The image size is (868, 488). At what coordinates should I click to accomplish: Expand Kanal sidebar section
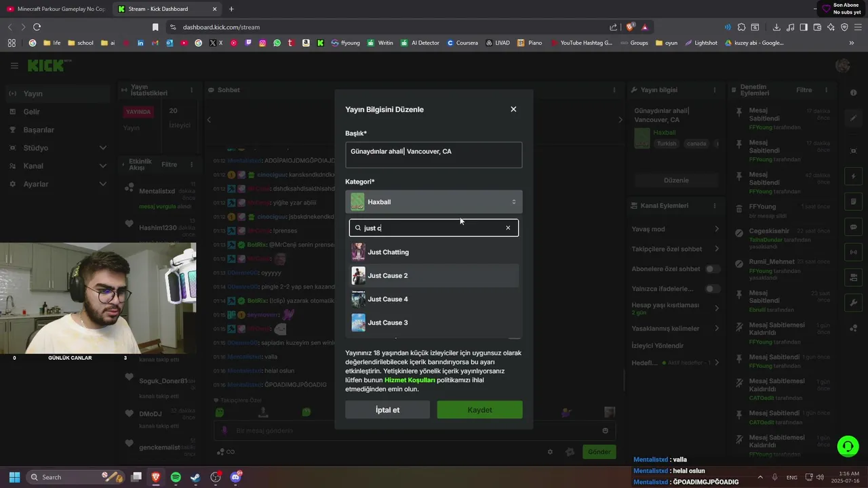pyautogui.click(x=103, y=166)
